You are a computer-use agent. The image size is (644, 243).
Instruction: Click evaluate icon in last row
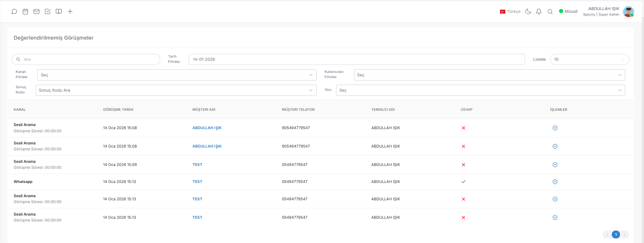555,217
